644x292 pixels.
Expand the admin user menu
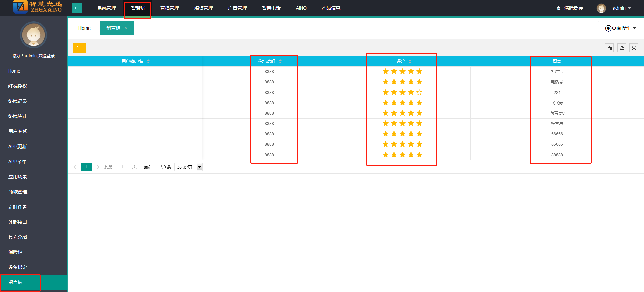click(x=622, y=8)
